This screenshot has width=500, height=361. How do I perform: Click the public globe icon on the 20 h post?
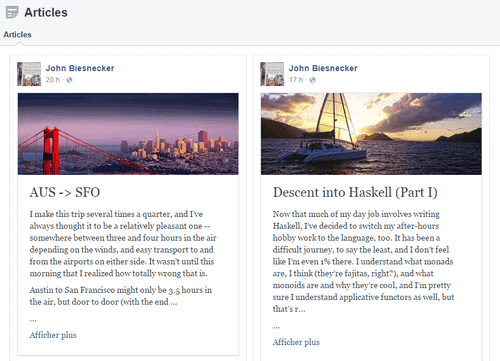tap(69, 80)
